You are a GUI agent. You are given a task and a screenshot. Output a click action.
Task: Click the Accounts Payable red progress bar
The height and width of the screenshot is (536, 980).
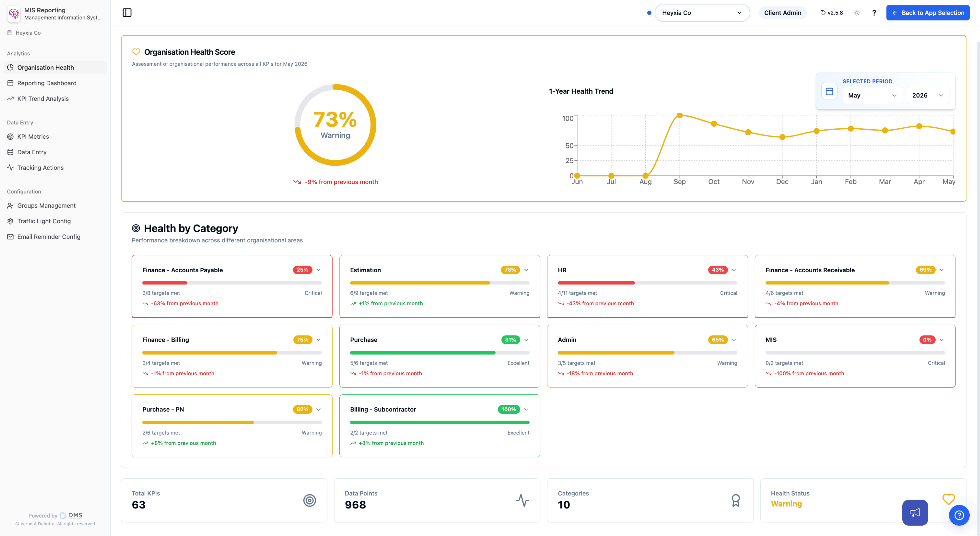pos(165,283)
